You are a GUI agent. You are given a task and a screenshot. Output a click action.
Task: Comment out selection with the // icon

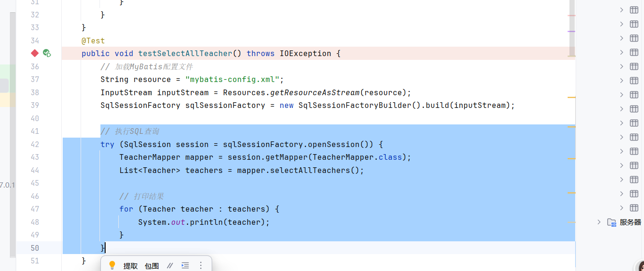pos(170,266)
